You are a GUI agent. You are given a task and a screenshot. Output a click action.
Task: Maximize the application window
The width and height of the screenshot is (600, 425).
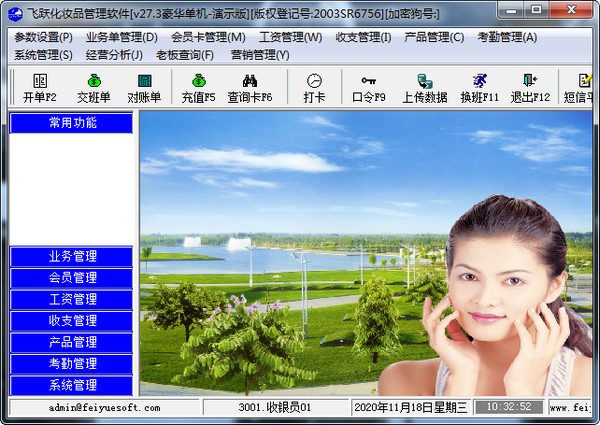coord(536,10)
